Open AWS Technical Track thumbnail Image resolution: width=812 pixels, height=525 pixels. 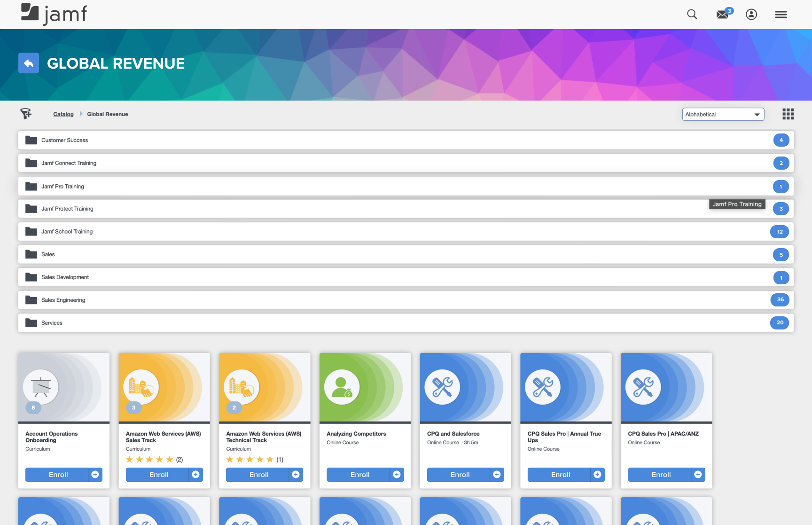tap(265, 388)
